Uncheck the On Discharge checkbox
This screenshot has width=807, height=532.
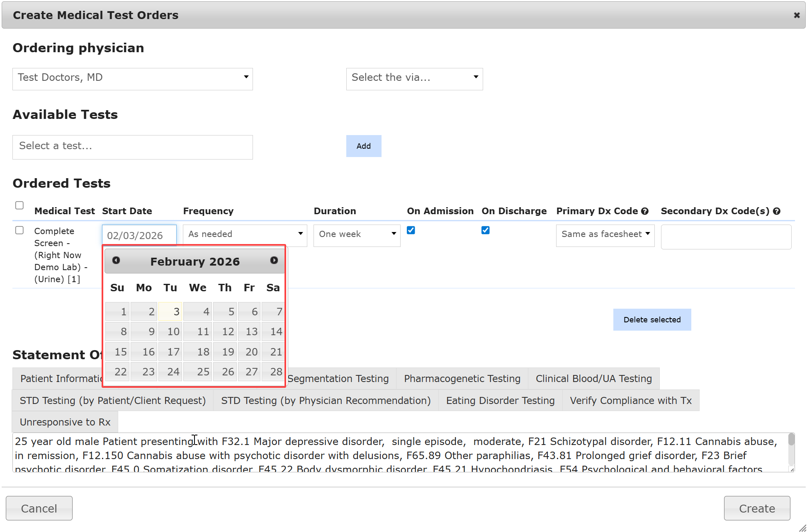click(486, 230)
